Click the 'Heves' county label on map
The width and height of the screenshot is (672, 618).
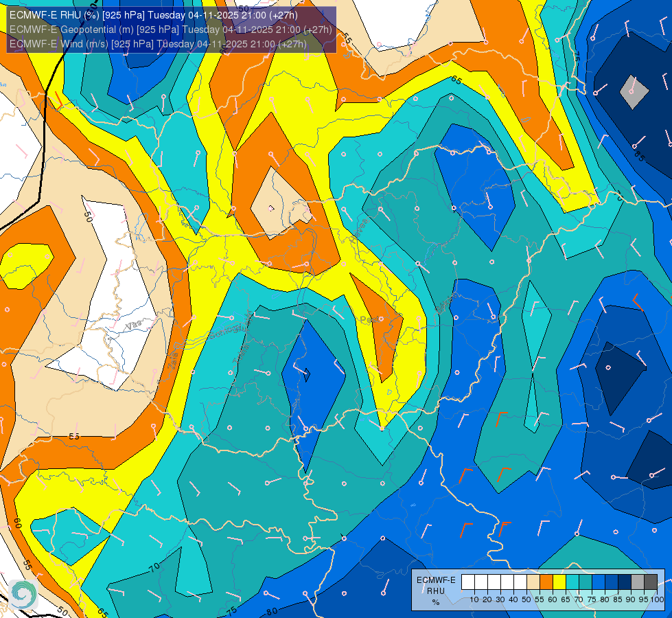(359, 231)
